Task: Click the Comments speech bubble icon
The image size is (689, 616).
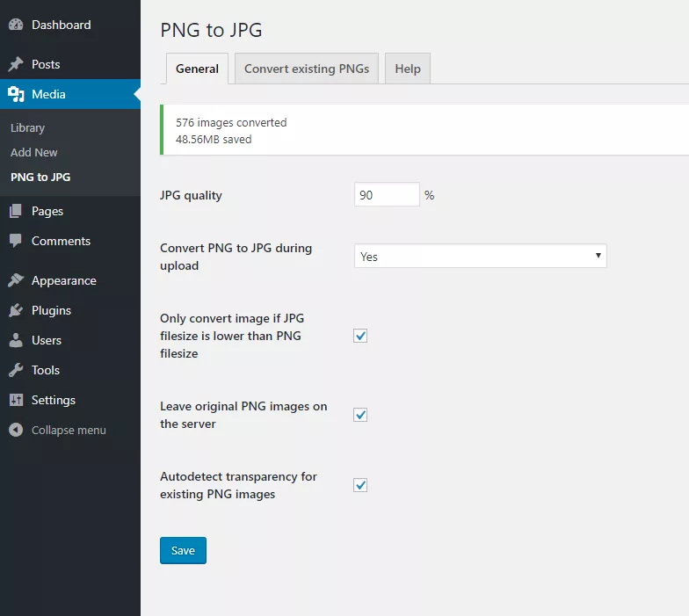Action: pyautogui.click(x=16, y=241)
